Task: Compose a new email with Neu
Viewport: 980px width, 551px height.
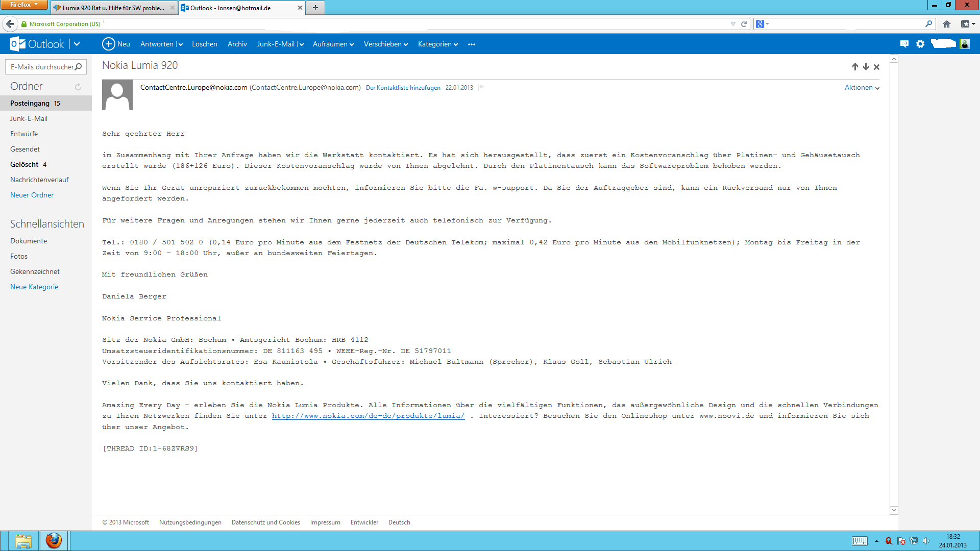Action: (116, 44)
